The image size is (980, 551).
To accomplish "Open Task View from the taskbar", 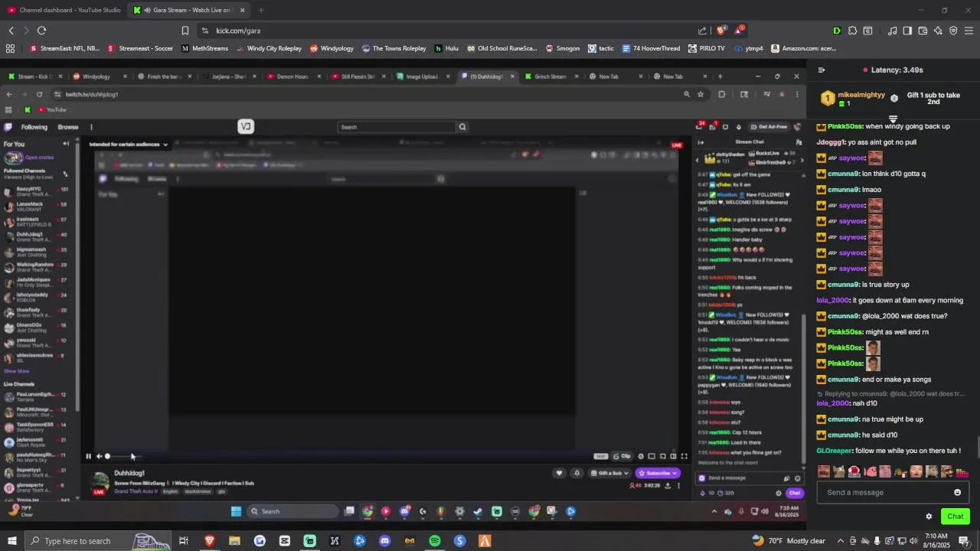I will [x=184, y=541].
